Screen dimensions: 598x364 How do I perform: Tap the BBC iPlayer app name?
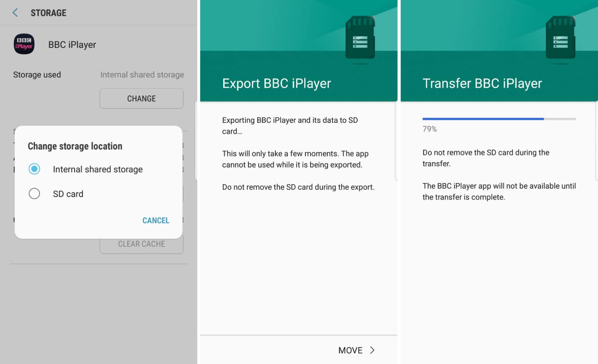pyautogui.click(x=72, y=45)
